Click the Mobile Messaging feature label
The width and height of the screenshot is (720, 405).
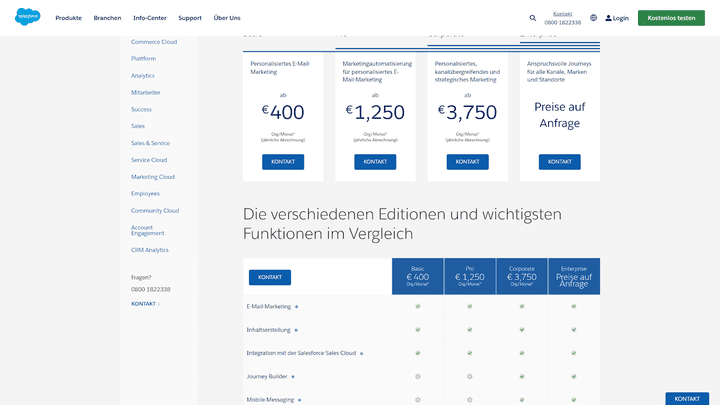[x=270, y=400]
